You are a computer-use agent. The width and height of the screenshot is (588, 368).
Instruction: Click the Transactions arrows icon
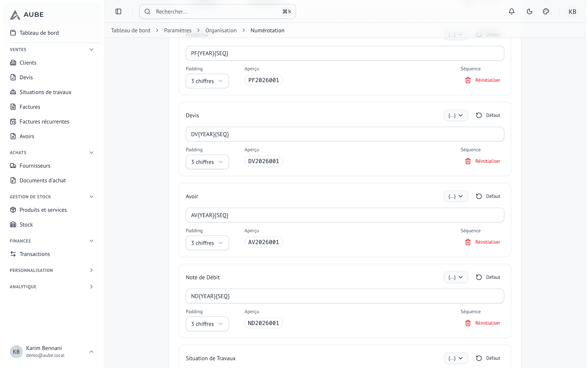coord(13,254)
